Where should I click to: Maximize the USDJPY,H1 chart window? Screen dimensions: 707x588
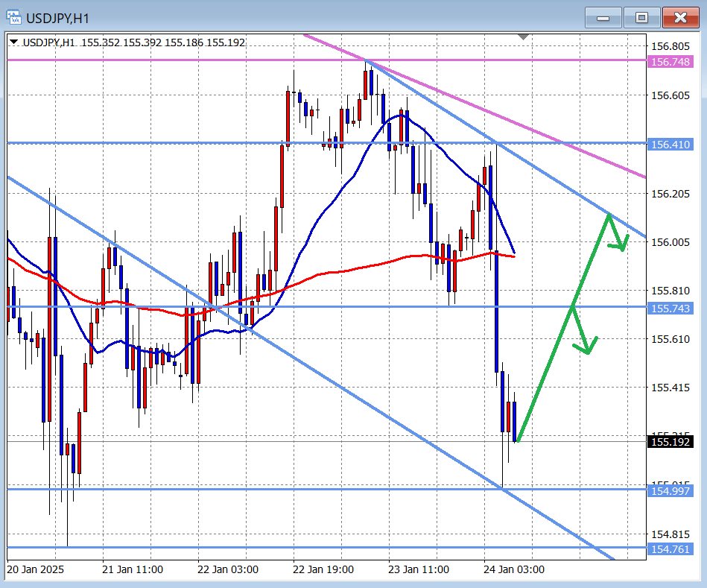641,17
